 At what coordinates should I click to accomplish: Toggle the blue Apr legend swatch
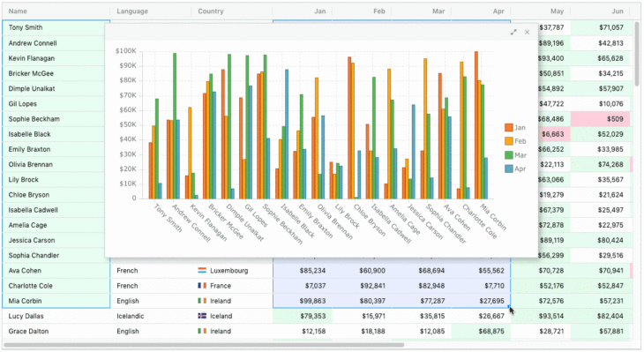click(509, 169)
